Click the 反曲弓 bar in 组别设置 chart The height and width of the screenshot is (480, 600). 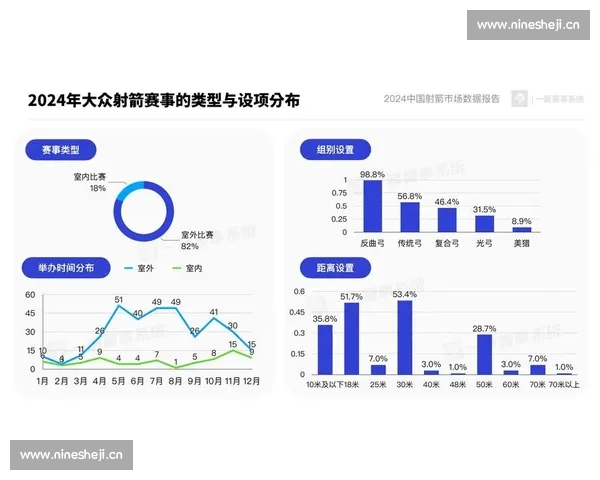coord(373,206)
